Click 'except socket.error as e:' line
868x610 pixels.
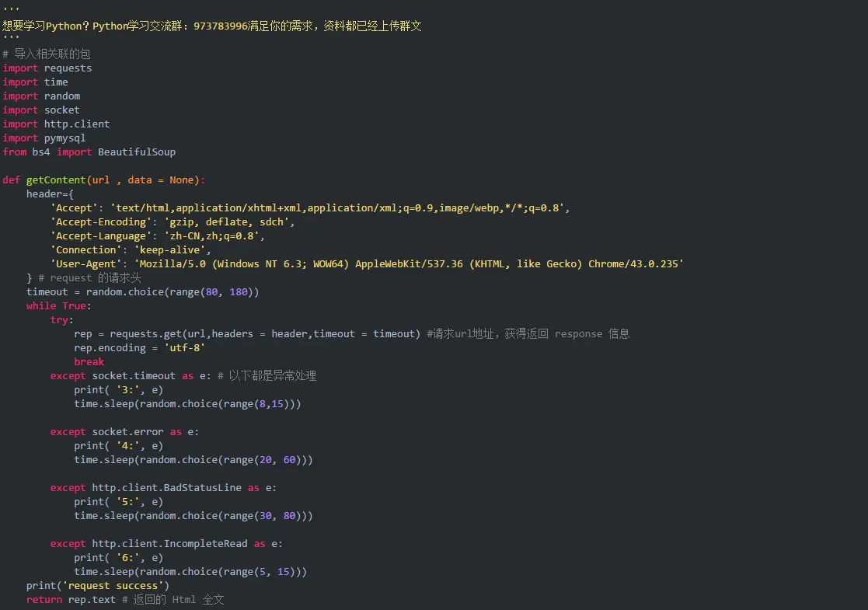tap(124, 432)
